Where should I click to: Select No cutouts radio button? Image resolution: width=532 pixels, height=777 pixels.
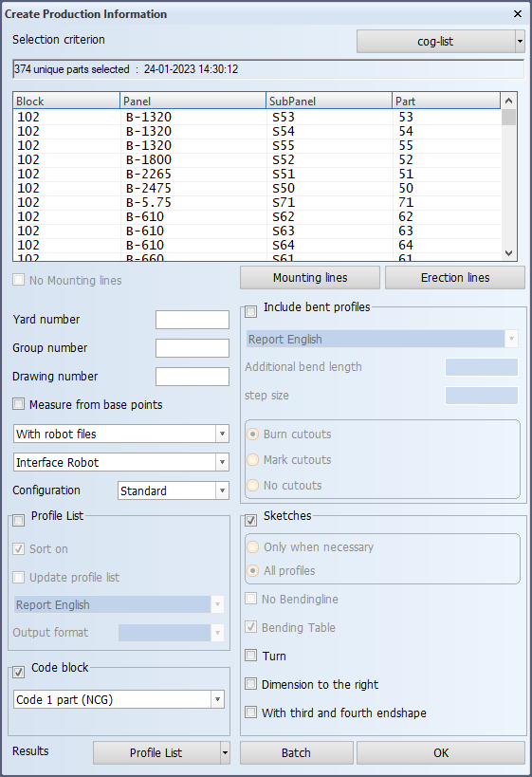[252, 485]
